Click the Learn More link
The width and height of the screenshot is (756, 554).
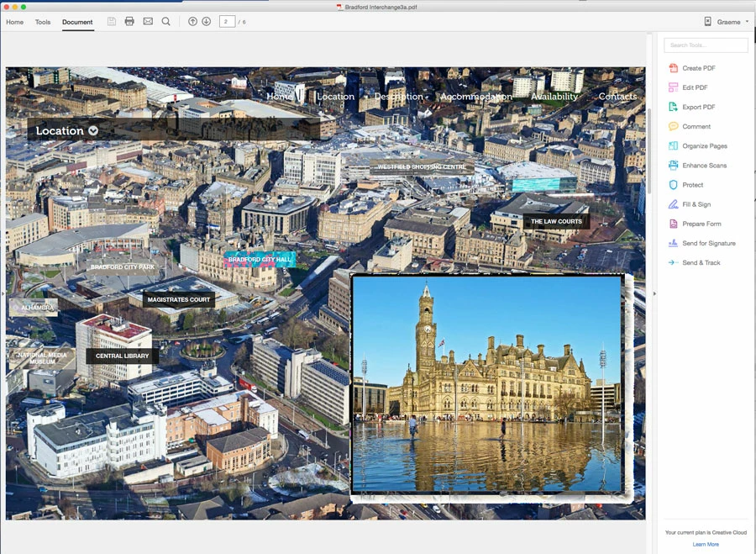(x=706, y=544)
